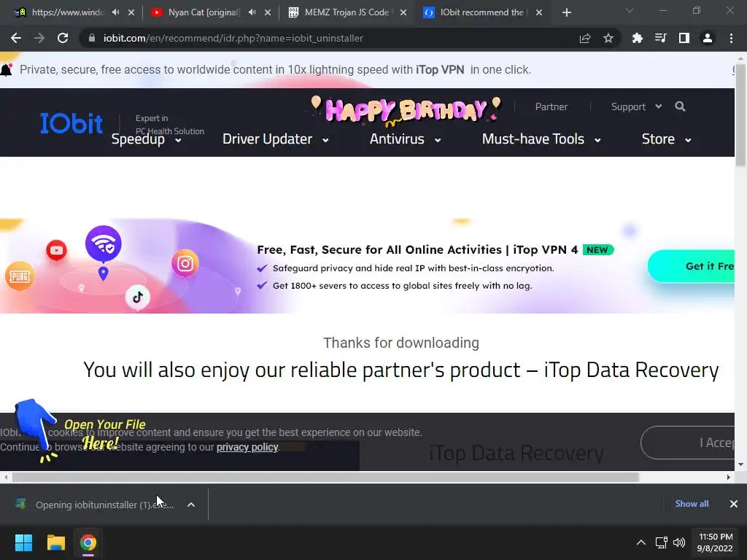Share this page via address bar icon
Image resolution: width=747 pixels, height=560 pixels.
(x=584, y=38)
